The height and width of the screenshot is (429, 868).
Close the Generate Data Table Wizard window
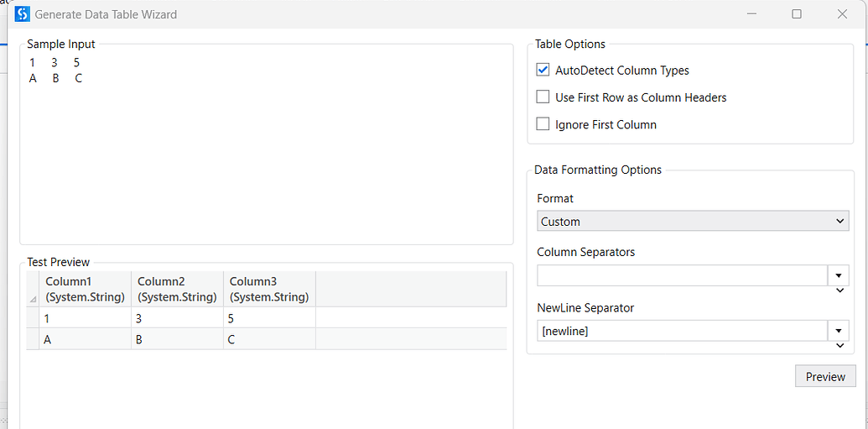click(x=842, y=14)
